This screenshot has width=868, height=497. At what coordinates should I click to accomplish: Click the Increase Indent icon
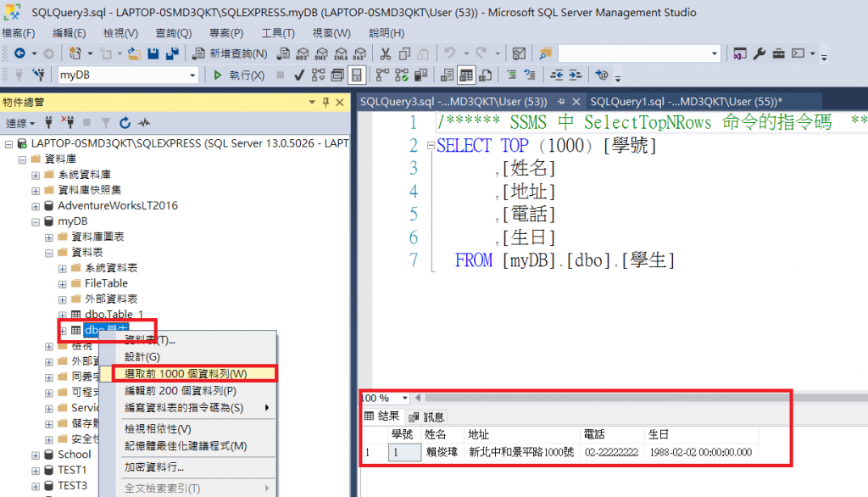576,75
